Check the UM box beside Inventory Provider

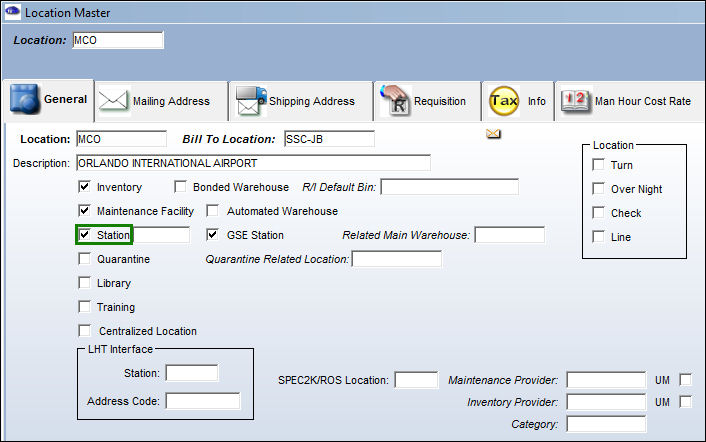coord(686,401)
